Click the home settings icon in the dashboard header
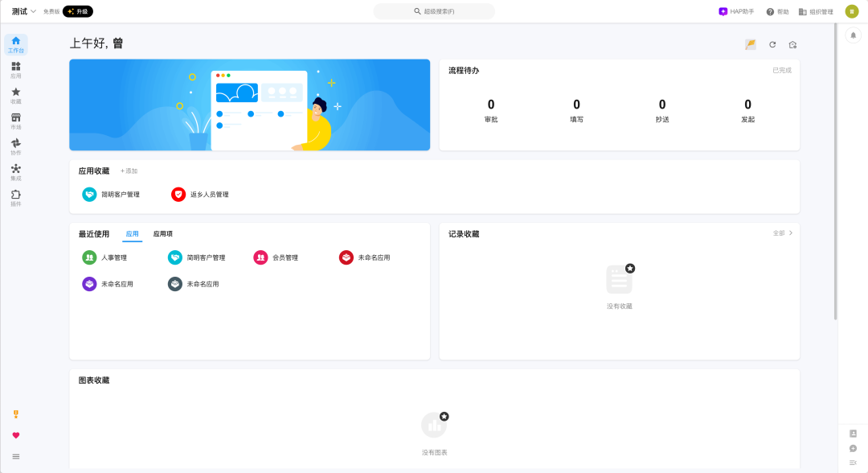This screenshot has width=868, height=473. point(792,44)
